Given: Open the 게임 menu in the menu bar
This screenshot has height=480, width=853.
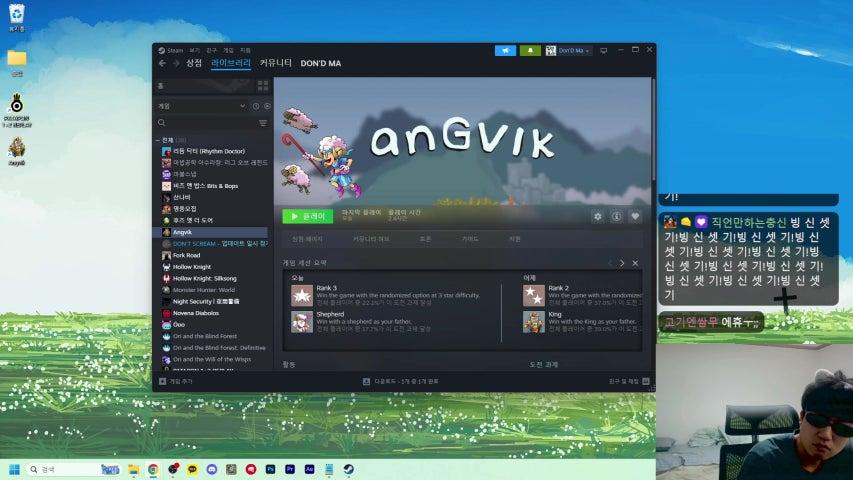Looking at the screenshot, I should tap(228, 51).
